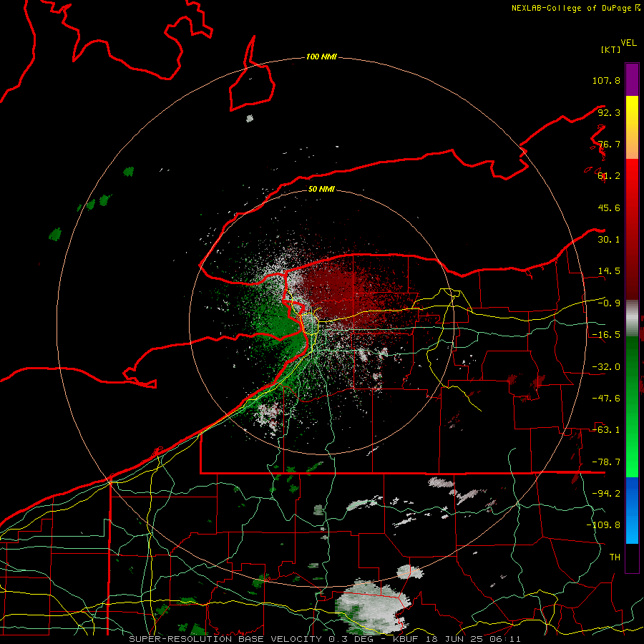Click the [KT] units label

610,49
